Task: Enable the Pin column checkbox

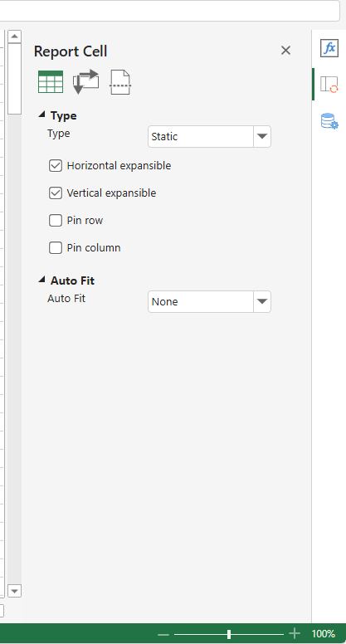Action: pyautogui.click(x=56, y=248)
